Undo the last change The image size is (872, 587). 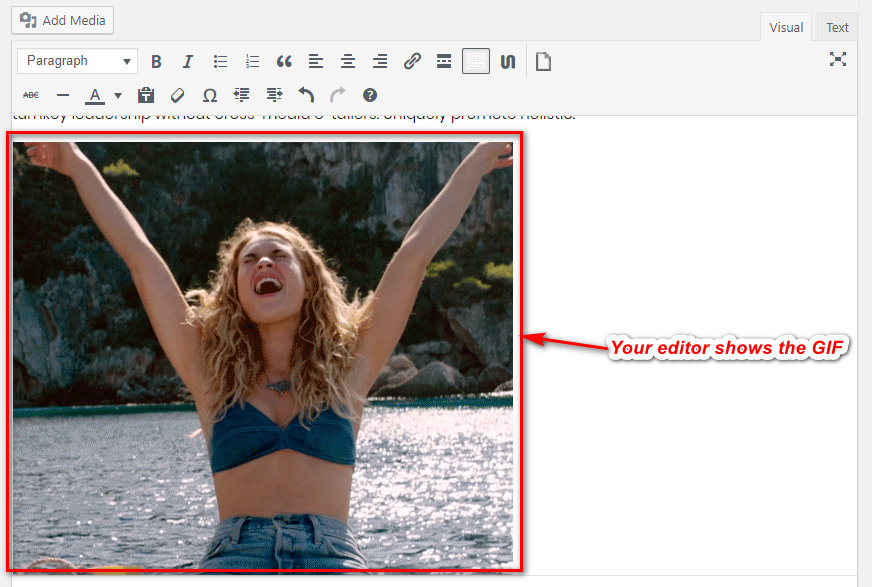306,95
